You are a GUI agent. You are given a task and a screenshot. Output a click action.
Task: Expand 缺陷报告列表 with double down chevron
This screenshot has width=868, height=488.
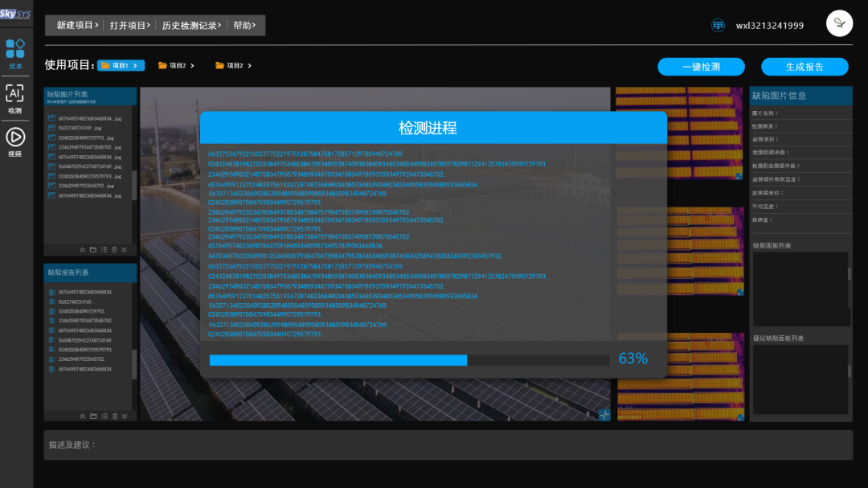125,416
